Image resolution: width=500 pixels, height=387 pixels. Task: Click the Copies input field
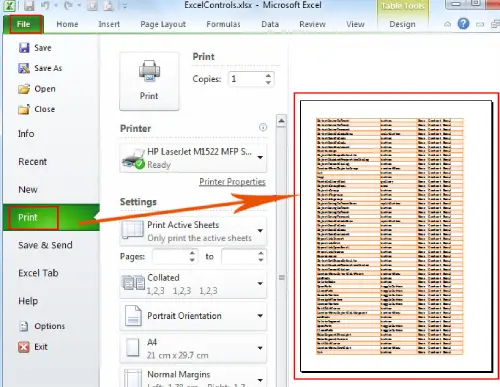tap(247, 79)
